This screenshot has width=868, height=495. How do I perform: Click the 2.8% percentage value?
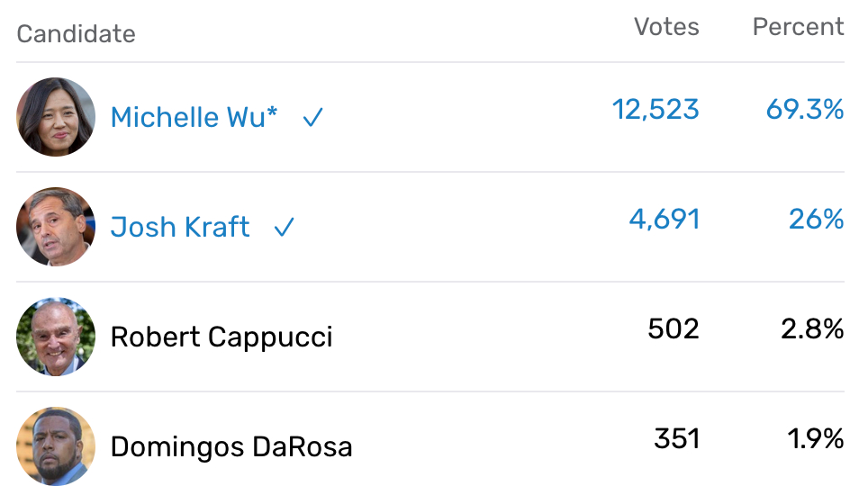[x=812, y=329]
